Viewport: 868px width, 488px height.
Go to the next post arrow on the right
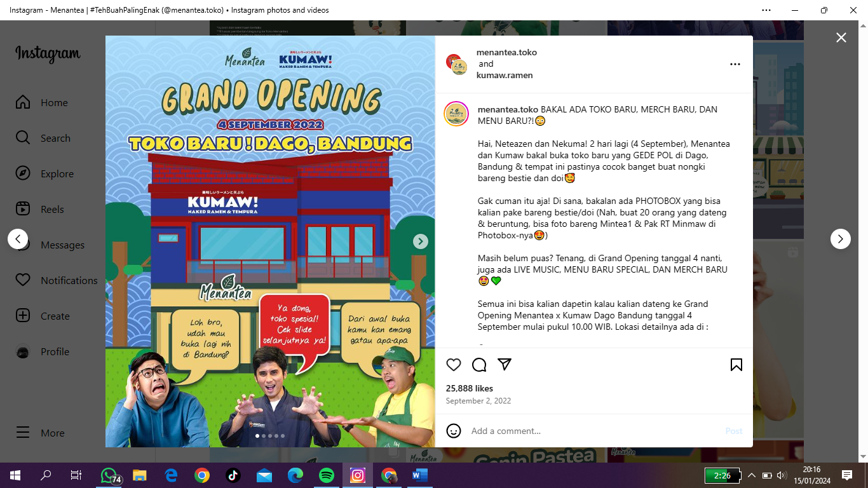(x=840, y=239)
